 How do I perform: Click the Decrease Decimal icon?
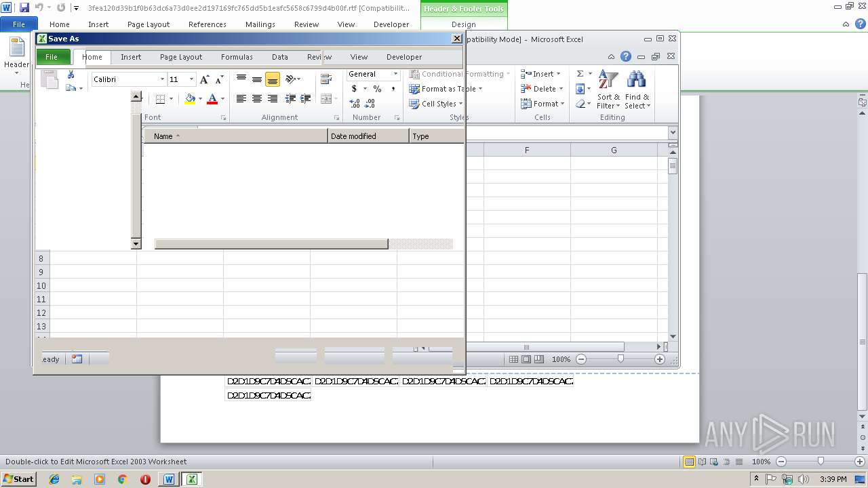point(370,104)
